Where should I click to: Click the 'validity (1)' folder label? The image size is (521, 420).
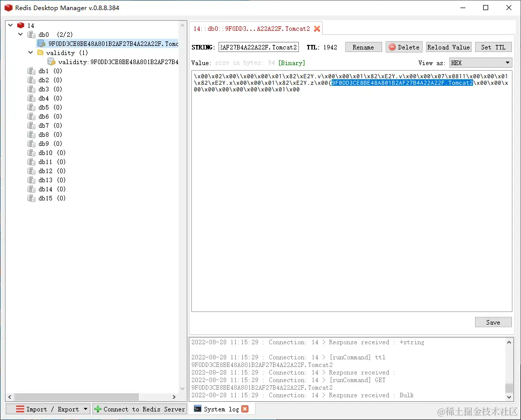coord(67,52)
